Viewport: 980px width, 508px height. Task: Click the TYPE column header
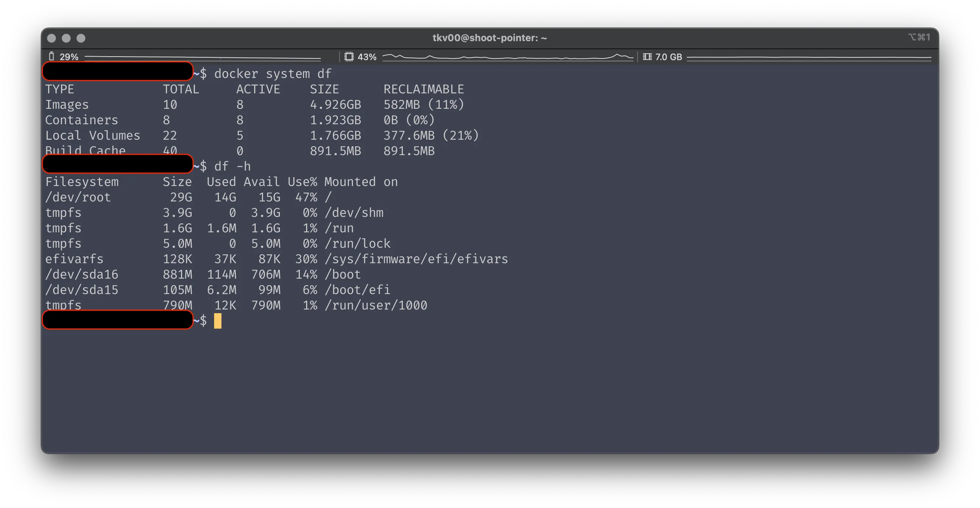tap(60, 89)
